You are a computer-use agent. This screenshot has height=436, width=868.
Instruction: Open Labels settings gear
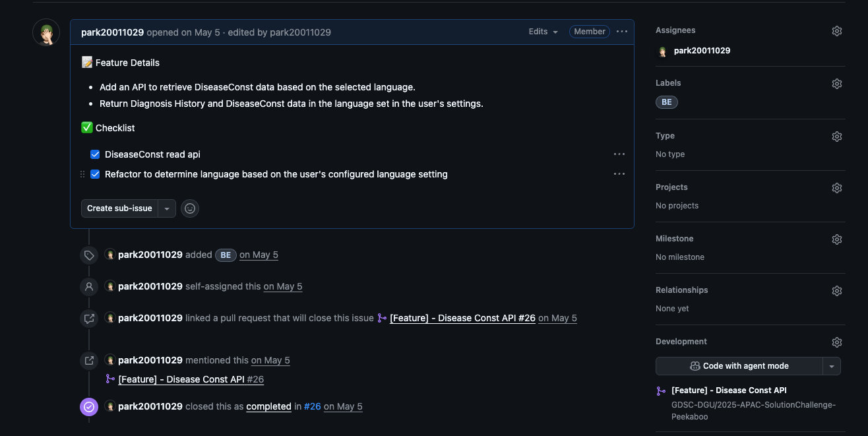[x=836, y=84]
